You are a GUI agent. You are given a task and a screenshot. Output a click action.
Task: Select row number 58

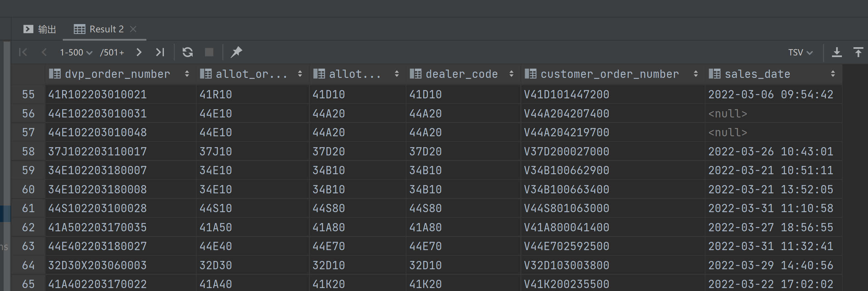tap(28, 151)
